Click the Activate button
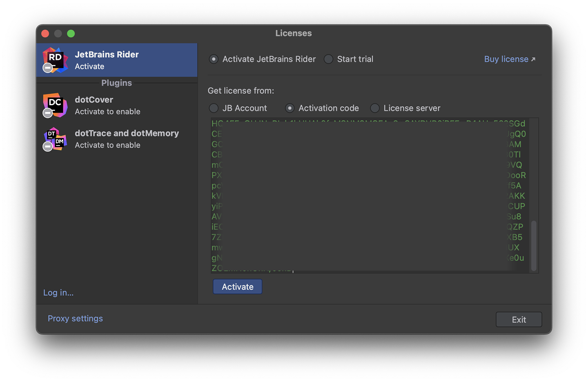588x382 pixels. [x=238, y=287]
